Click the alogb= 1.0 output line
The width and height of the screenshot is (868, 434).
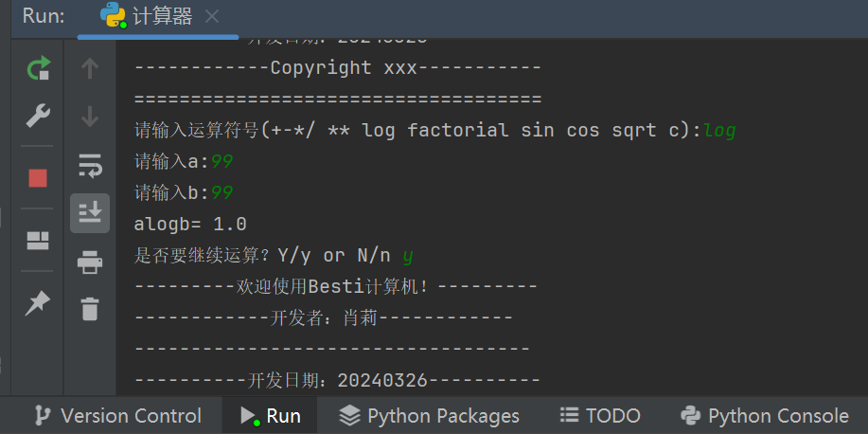click(x=191, y=225)
